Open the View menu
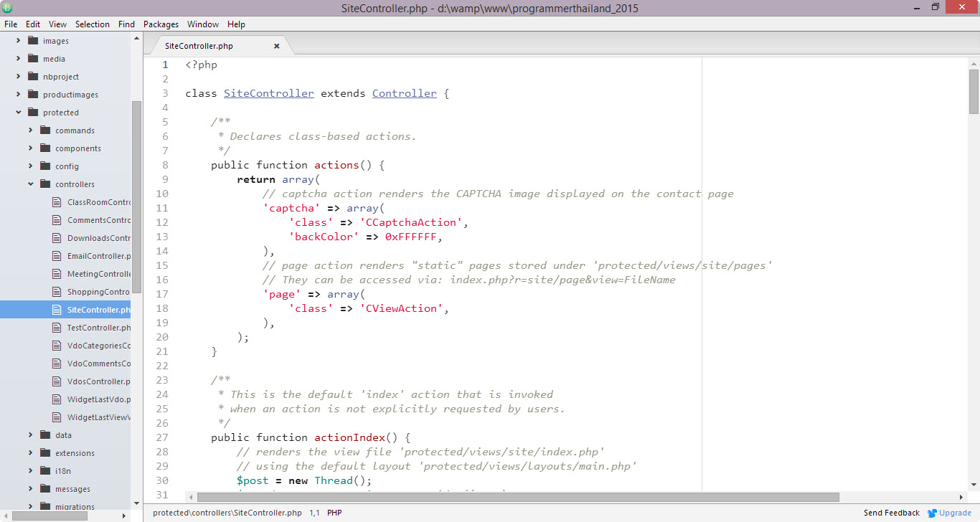Screen dimensions: 980x522 coord(58,24)
